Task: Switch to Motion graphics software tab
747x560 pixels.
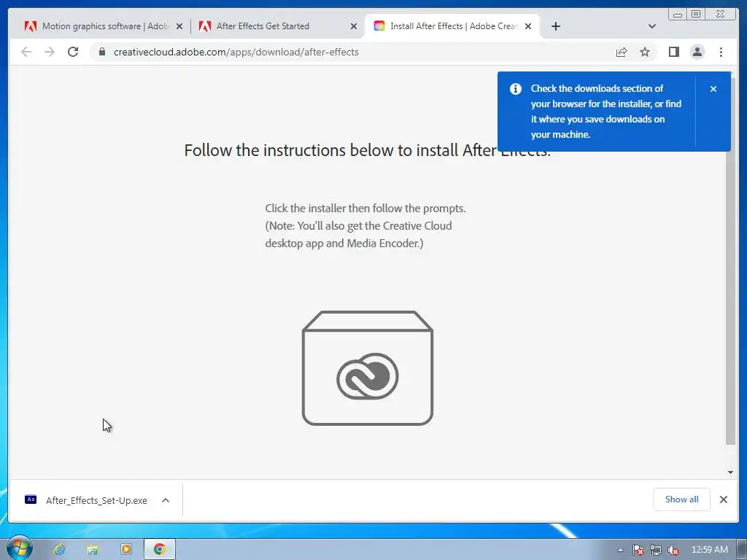Action: [x=98, y=26]
